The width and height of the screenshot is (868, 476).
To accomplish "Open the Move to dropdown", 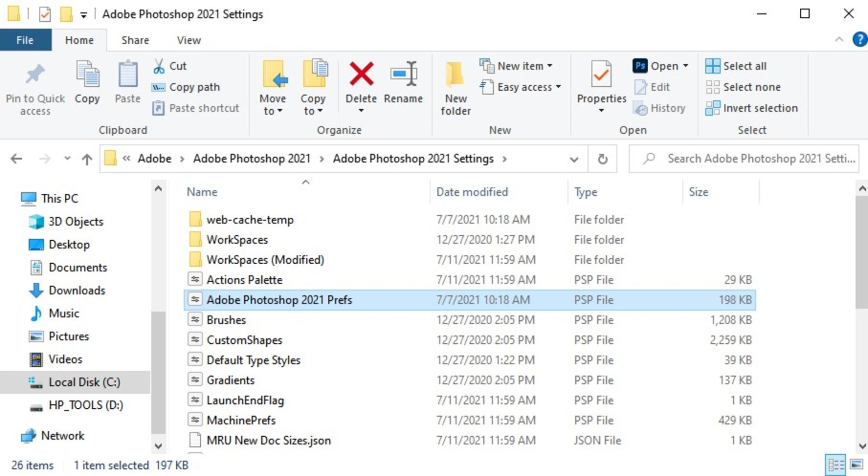I will click(x=273, y=89).
